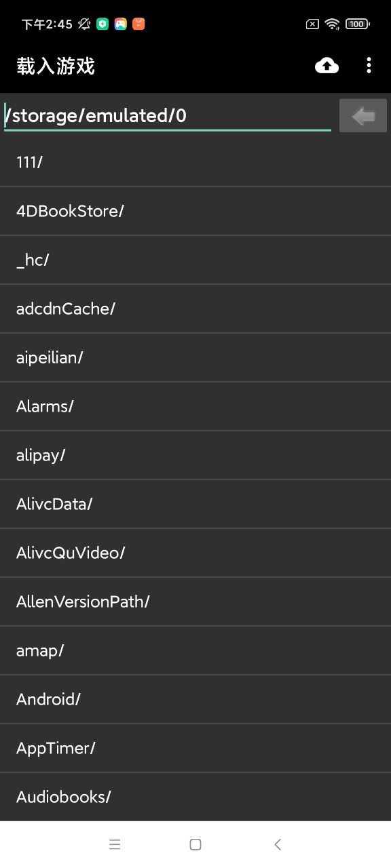Open the alipay/ folder
The image size is (391, 868).
(195, 456)
